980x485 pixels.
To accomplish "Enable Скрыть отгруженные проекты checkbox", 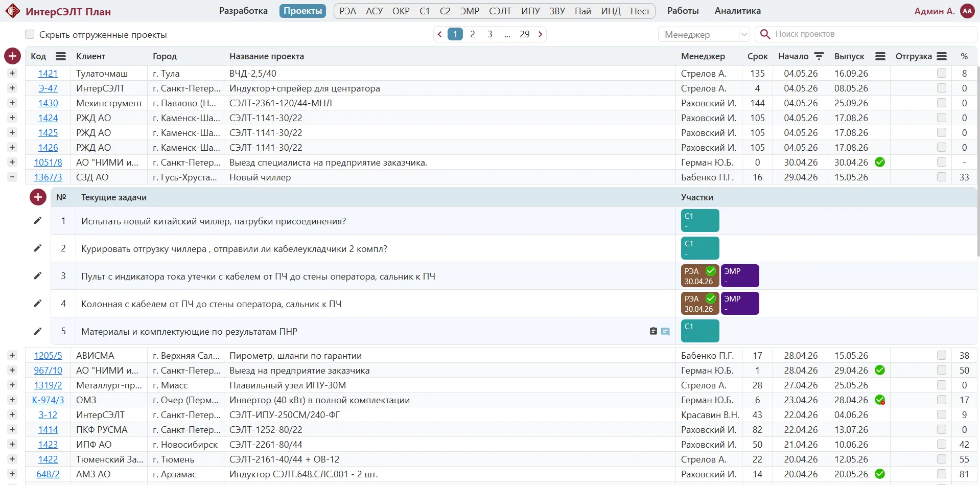I will tap(30, 34).
